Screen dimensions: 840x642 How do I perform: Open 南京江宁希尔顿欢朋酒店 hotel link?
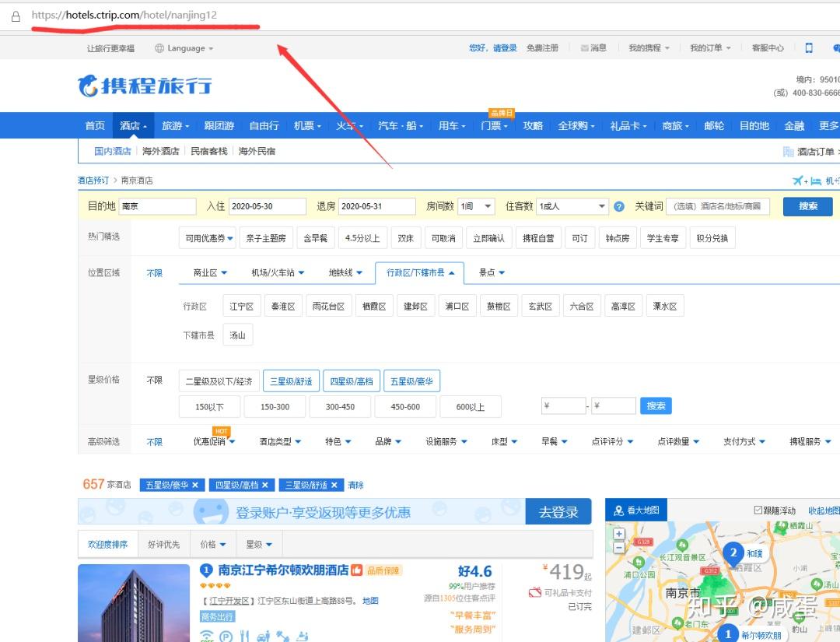pyautogui.click(x=283, y=570)
